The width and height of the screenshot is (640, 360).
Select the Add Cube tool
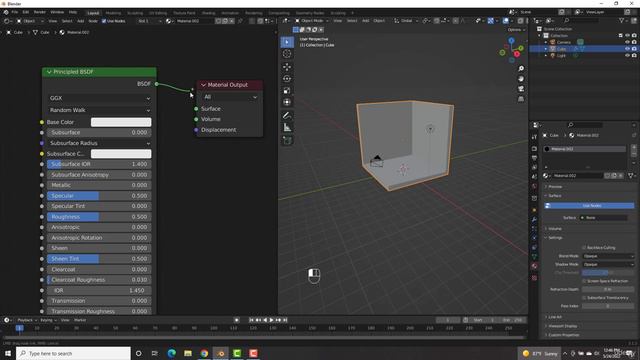287,141
